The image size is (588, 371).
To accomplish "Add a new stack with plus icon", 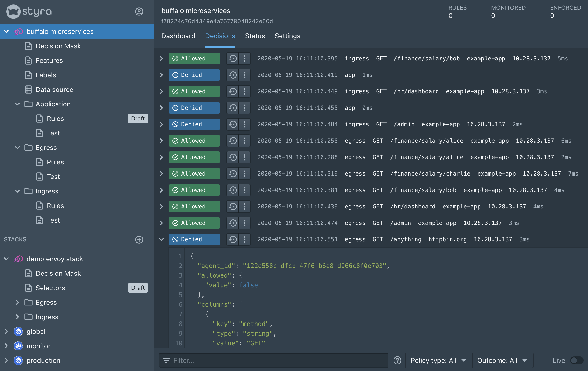I will point(139,239).
